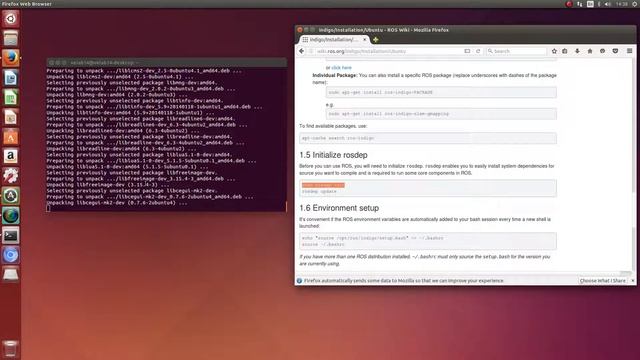Click the wiki.ros.org address bar

click(390, 51)
